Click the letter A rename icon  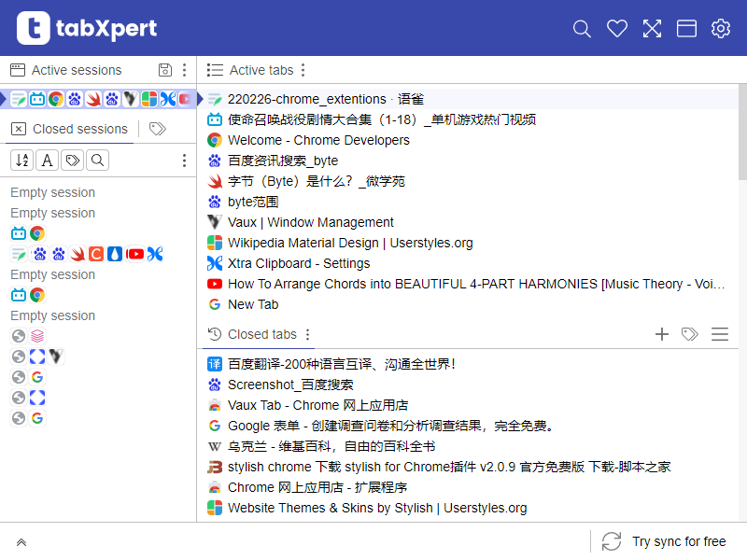click(x=48, y=161)
